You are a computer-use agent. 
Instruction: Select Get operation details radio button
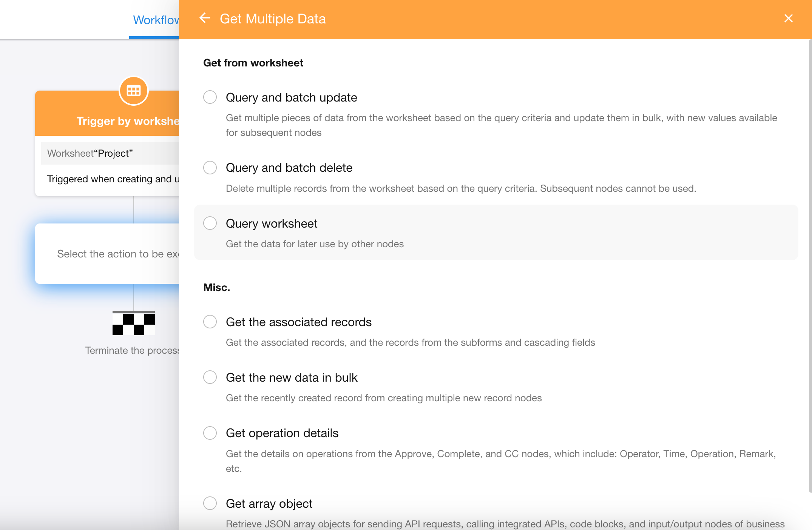(x=210, y=433)
